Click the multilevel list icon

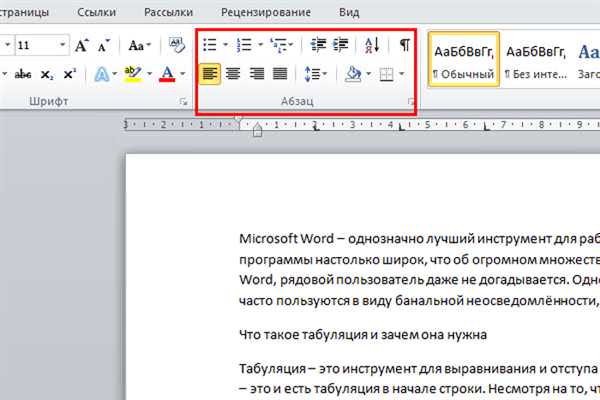click(278, 45)
